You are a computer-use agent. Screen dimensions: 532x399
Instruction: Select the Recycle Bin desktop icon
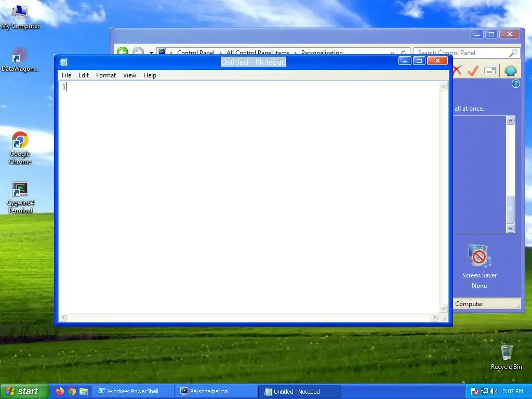click(506, 357)
